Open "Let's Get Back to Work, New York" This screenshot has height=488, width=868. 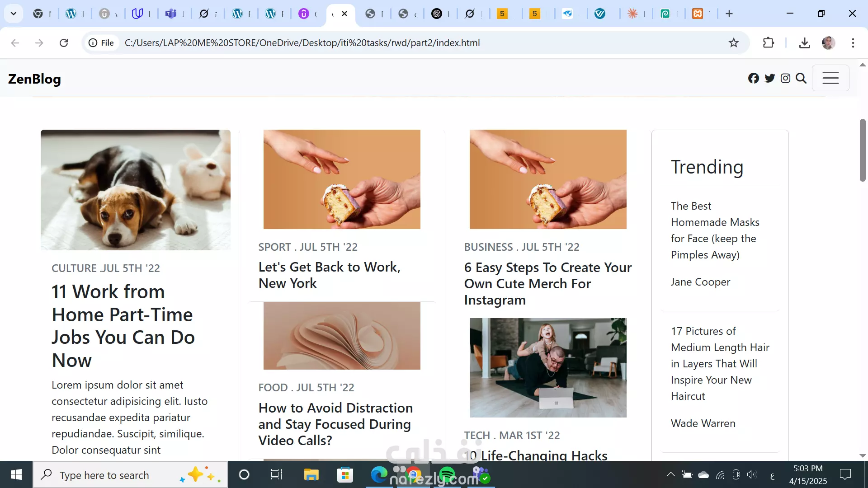(x=330, y=275)
